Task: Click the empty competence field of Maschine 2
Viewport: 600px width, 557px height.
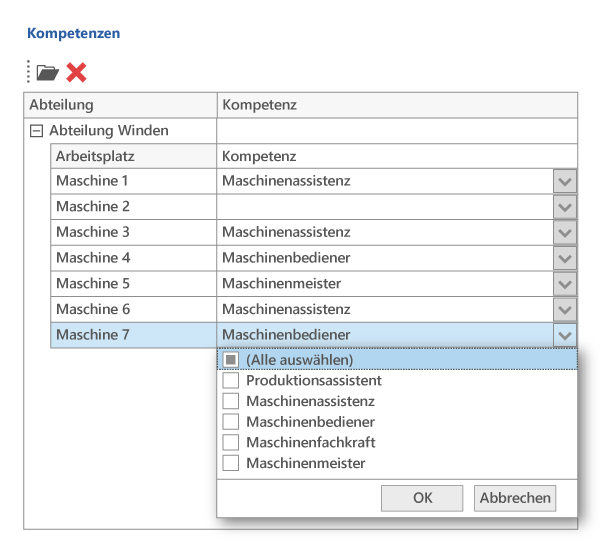Action: coord(385,207)
